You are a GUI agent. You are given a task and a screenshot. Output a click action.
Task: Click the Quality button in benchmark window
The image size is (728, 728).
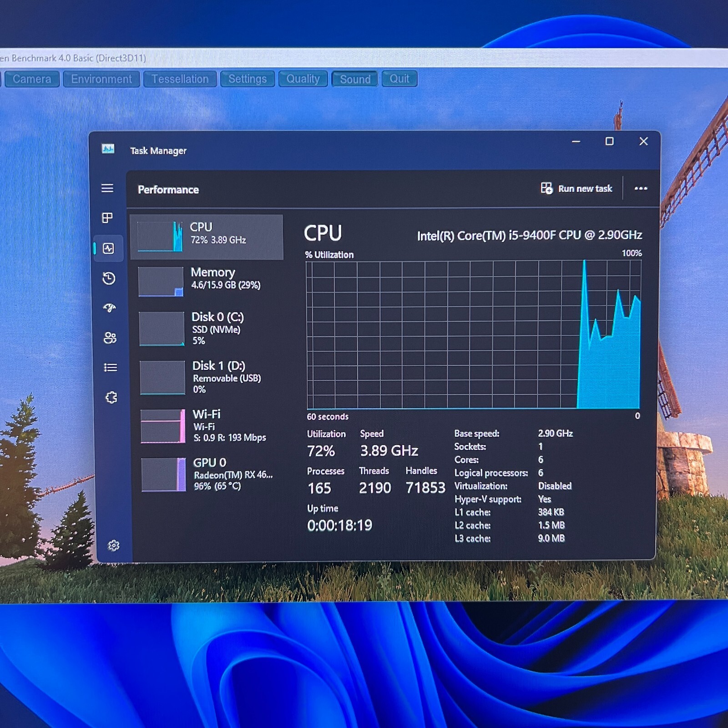click(303, 79)
